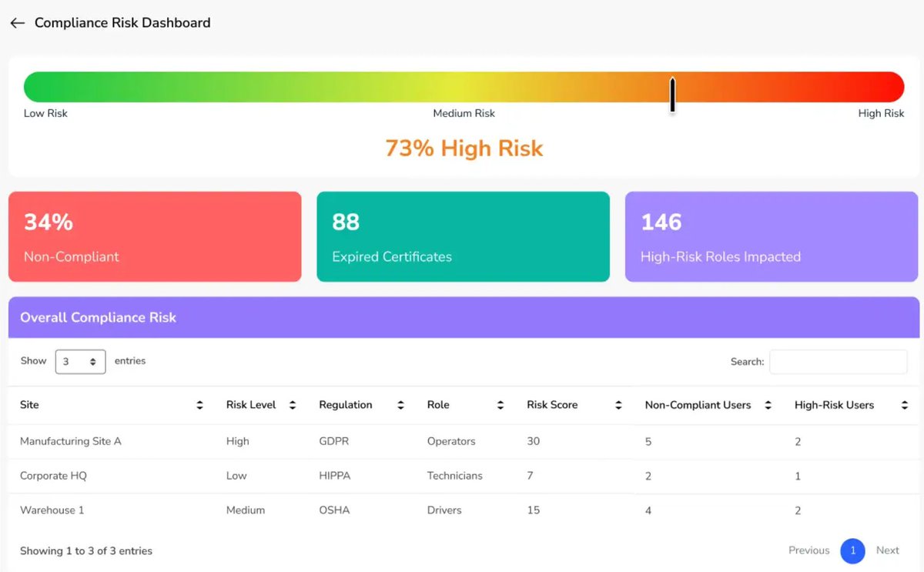Click Showing 1 to 3 of 3 entries
This screenshot has height=572, width=924.
tap(86, 551)
